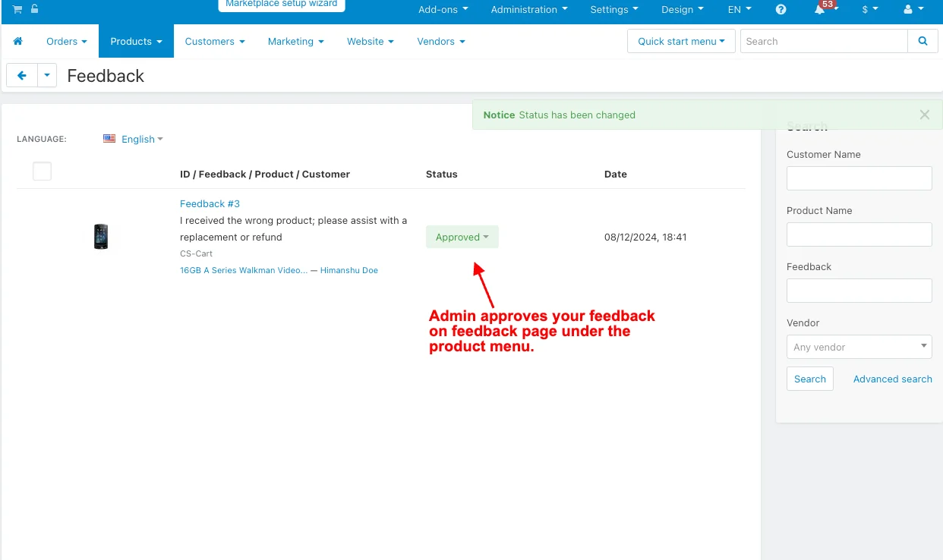Open the Any vendor combo box
This screenshot has width=943, height=560.
859,347
